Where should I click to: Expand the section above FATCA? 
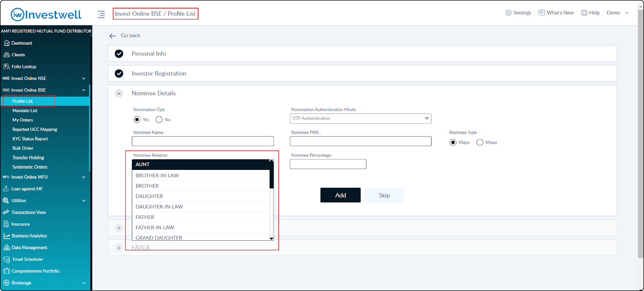coord(119,228)
